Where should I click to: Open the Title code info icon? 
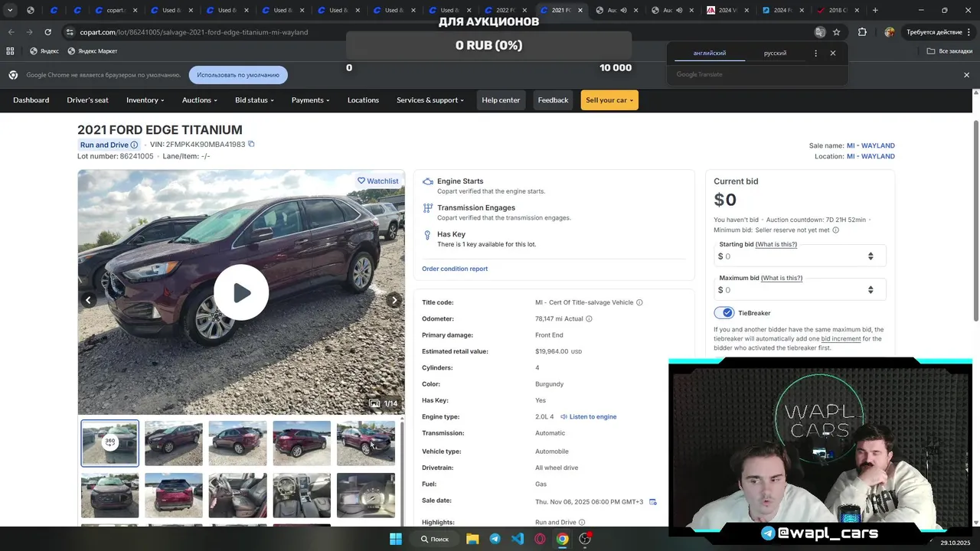639,302
